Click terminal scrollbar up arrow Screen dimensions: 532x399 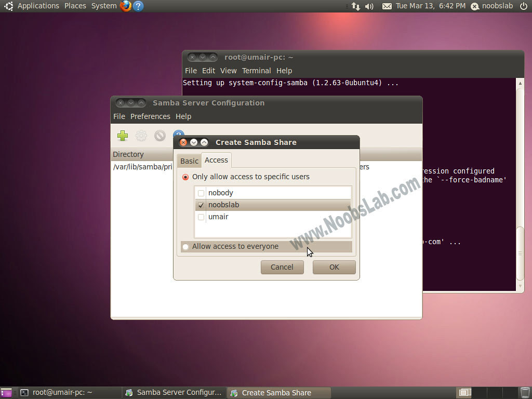520,83
